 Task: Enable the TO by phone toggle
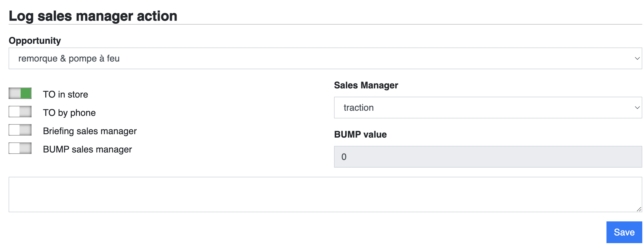pyautogui.click(x=20, y=112)
